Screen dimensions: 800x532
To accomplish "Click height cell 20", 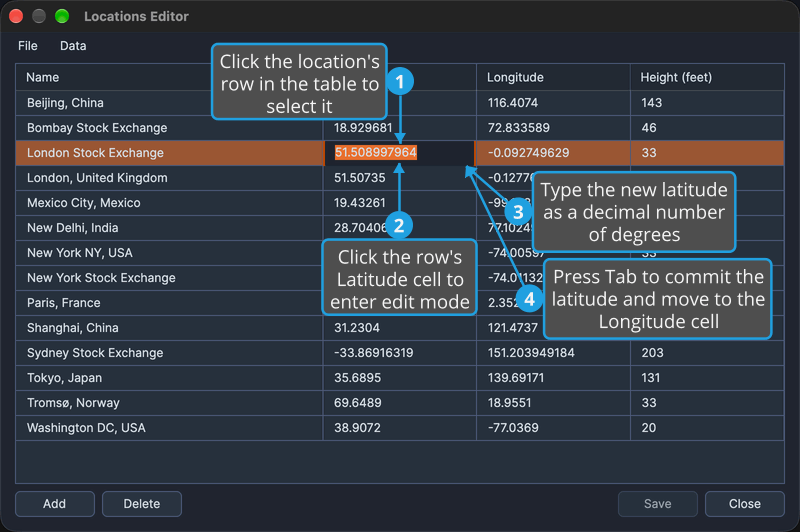I will pos(707,428).
